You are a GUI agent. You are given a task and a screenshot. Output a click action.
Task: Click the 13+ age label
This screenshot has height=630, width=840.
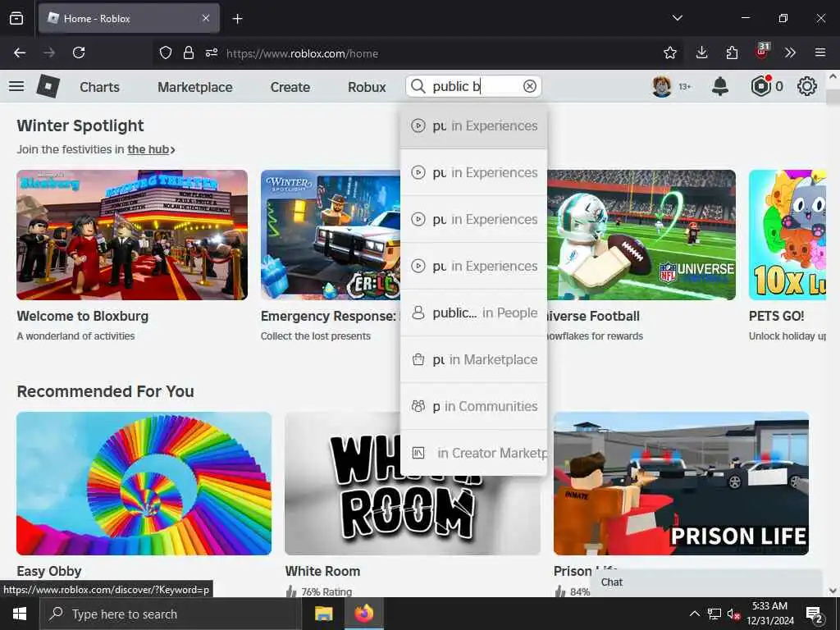(x=685, y=87)
